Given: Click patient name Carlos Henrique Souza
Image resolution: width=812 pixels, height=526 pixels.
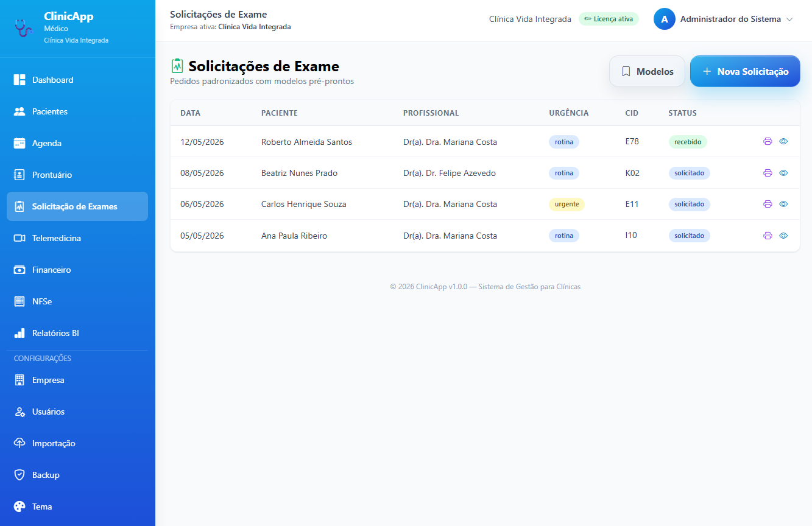Looking at the screenshot, I should (304, 204).
